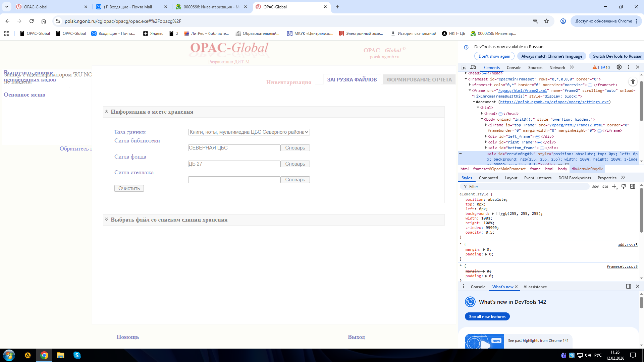Click Словарь next to СЕВЕРНАЯ ЦБС

(x=295, y=148)
